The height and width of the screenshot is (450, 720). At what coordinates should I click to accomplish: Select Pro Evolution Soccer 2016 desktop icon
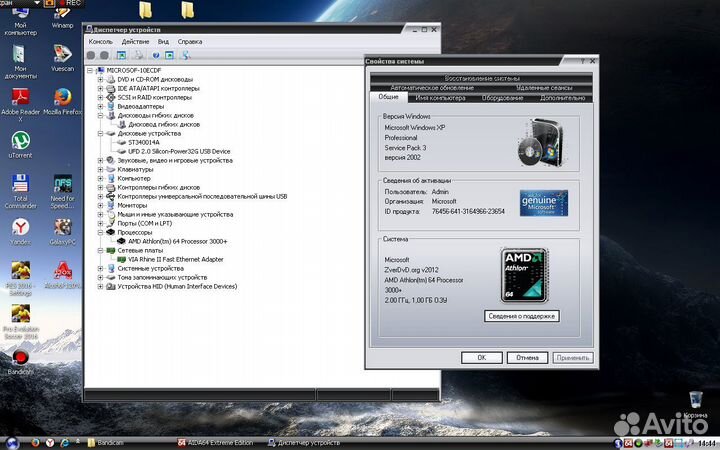click(x=21, y=321)
